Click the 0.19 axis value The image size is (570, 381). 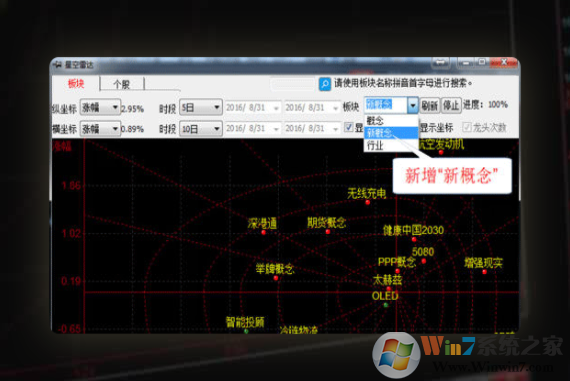(71, 281)
